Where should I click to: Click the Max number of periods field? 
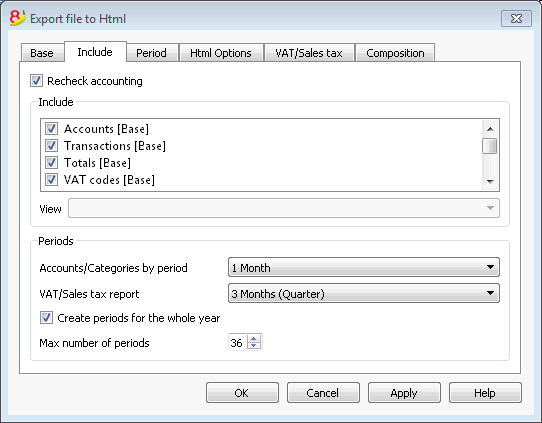pos(238,342)
